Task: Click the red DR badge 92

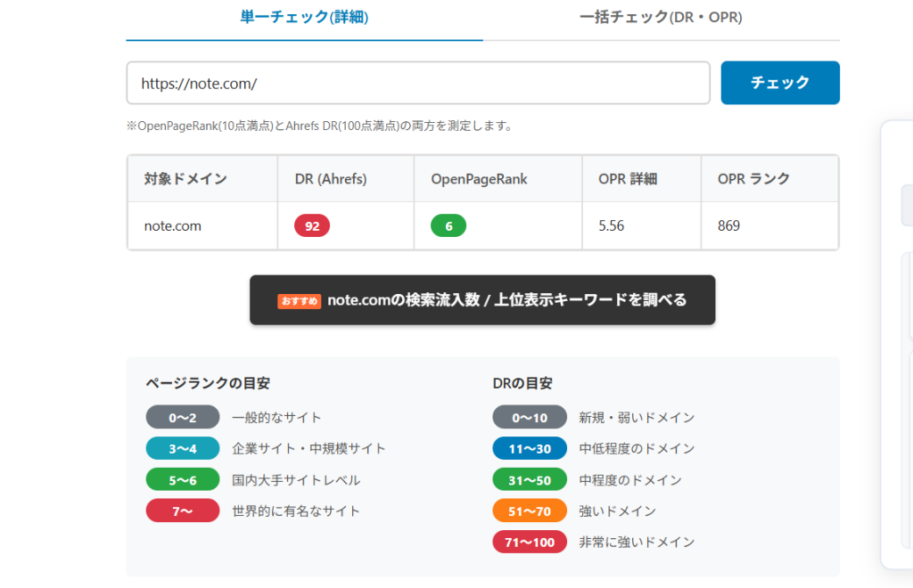Action: coord(312,225)
